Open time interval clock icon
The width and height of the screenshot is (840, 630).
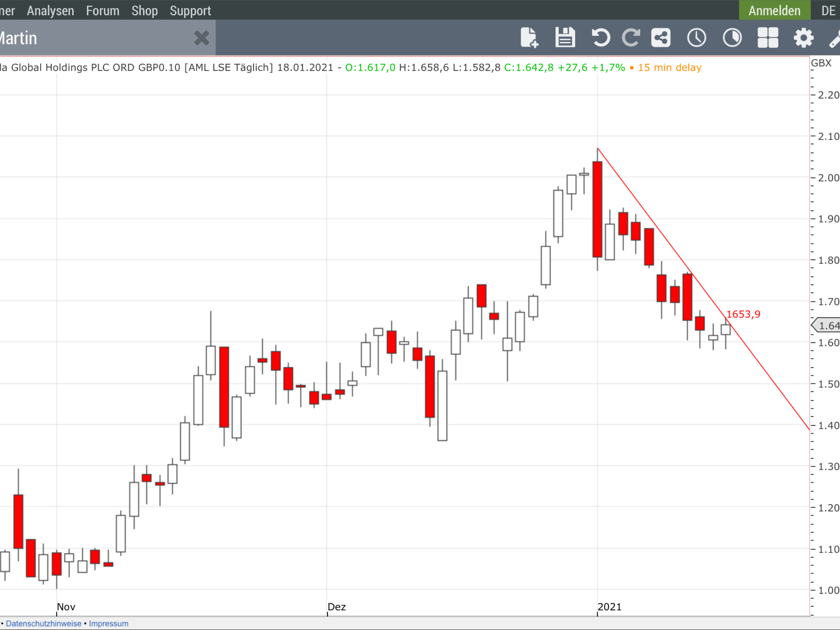tap(696, 38)
